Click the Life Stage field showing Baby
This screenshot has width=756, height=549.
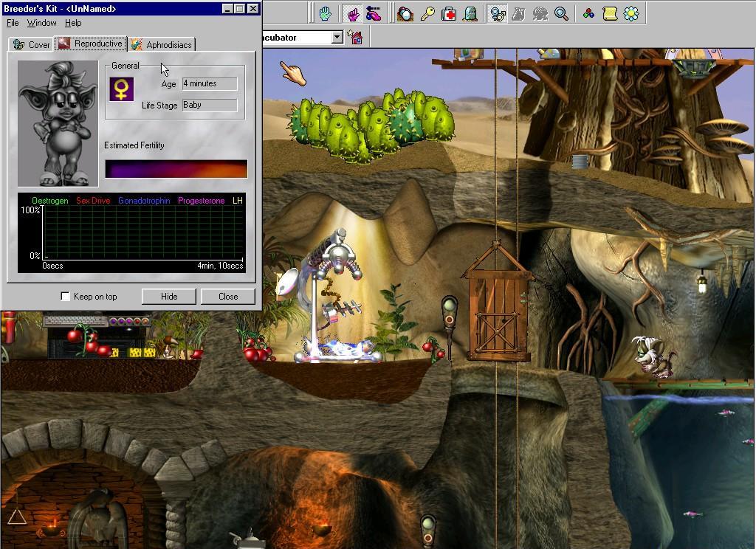[210, 105]
